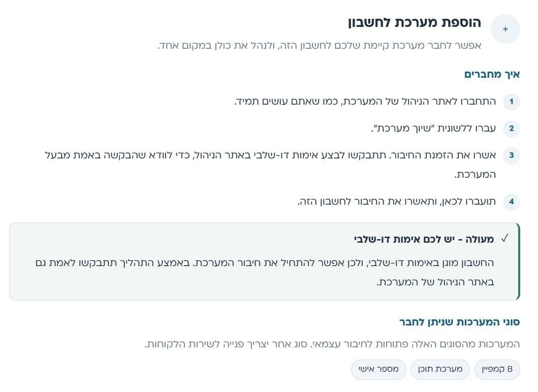Click the subtitle text under the page title

(x=319, y=46)
